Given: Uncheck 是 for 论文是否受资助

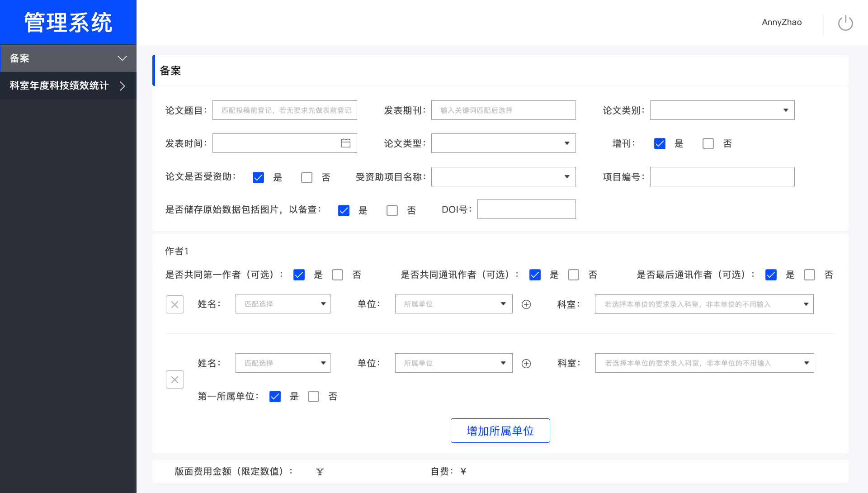Looking at the screenshot, I should [x=258, y=177].
